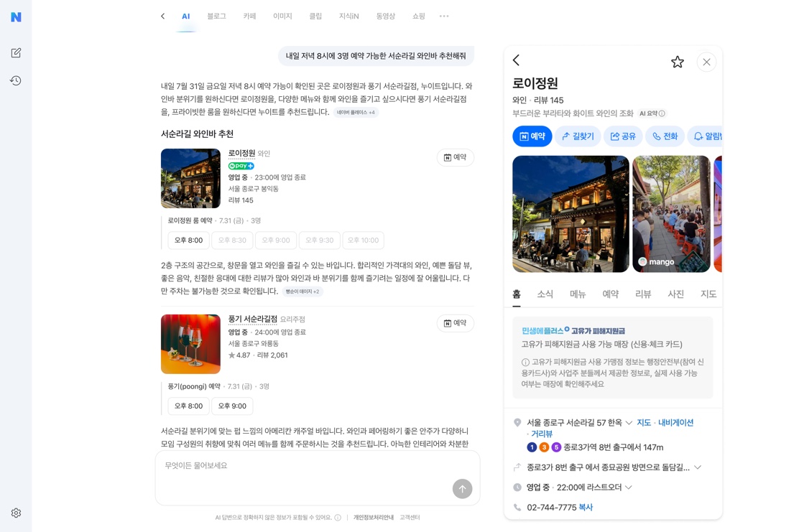Open the 거리뷰 street view link
Viewport: 799px width, 532px height.
tap(542, 434)
